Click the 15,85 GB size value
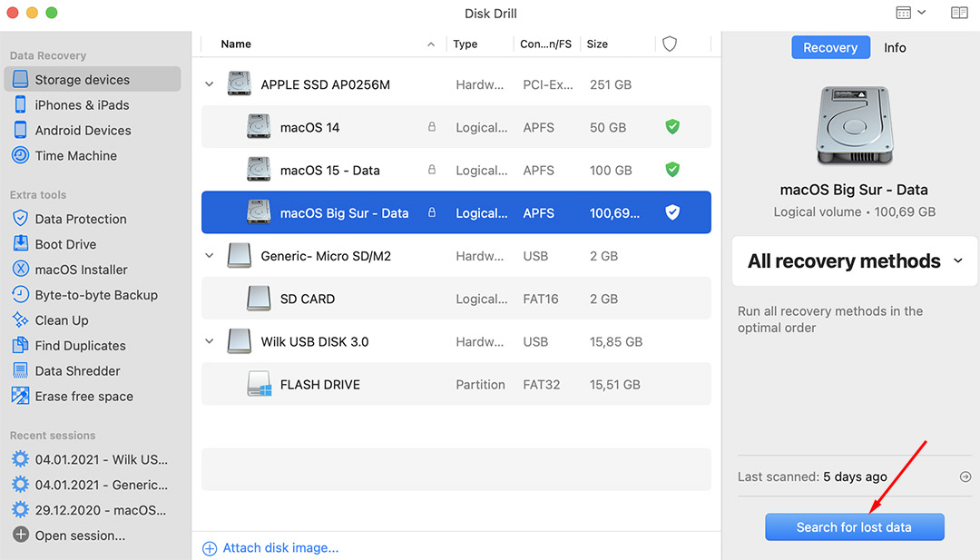 tap(615, 342)
